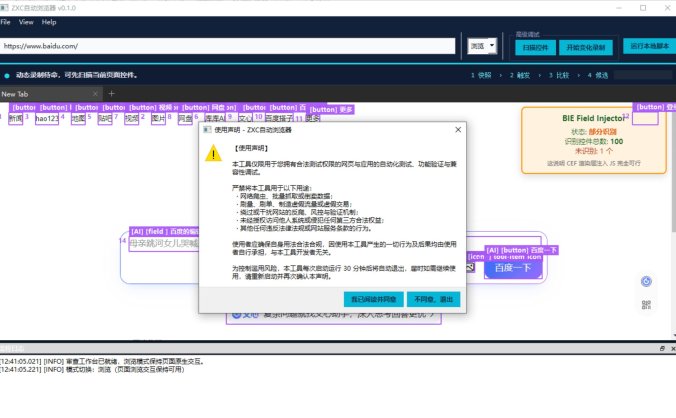This screenshot has width=676, height=418.
Task: Click the 百度一下 search button
Action: (513, 268)
